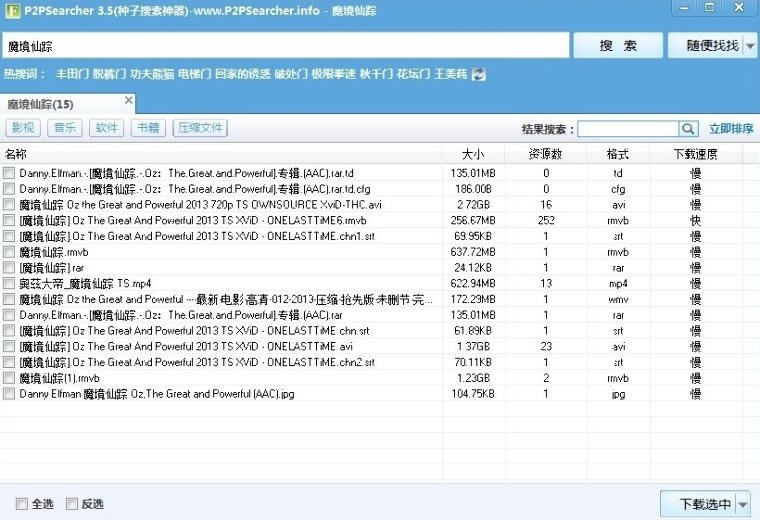Image resolution: width=760 pixels, height=520 pixels.
Task: Open hot search 回家的诱惑
Action: (x=242, y=74)
